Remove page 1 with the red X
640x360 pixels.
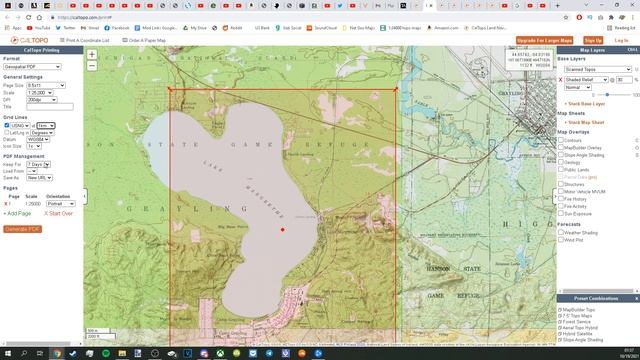coord(6,204)
